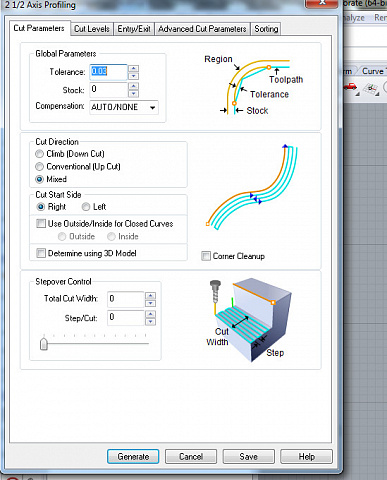Click the Stock value field
387x480 pixels.
point(108,89)
